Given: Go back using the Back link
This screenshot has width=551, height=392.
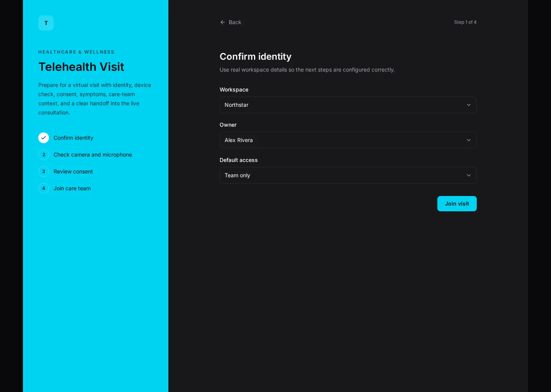Looking at the screenshot, I should tap(231, 22).
